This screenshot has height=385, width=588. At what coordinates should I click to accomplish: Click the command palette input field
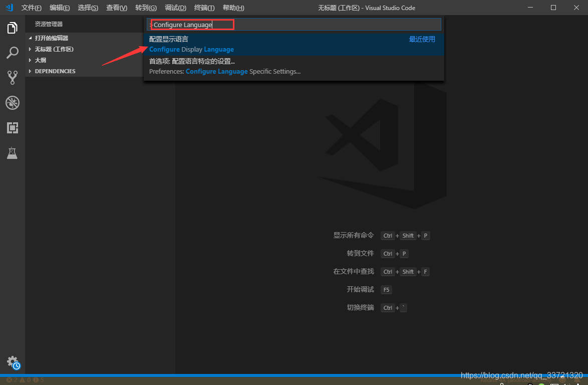(294, 25)
